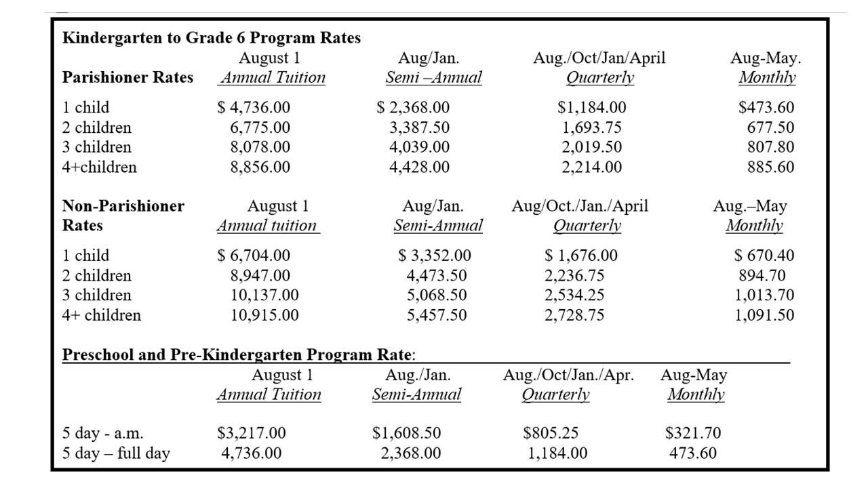Image resolution: width=868 pixels, height=488 pixels.
Task: Click the $6,704.00 annual tuition amount
Action: [254, 256]
